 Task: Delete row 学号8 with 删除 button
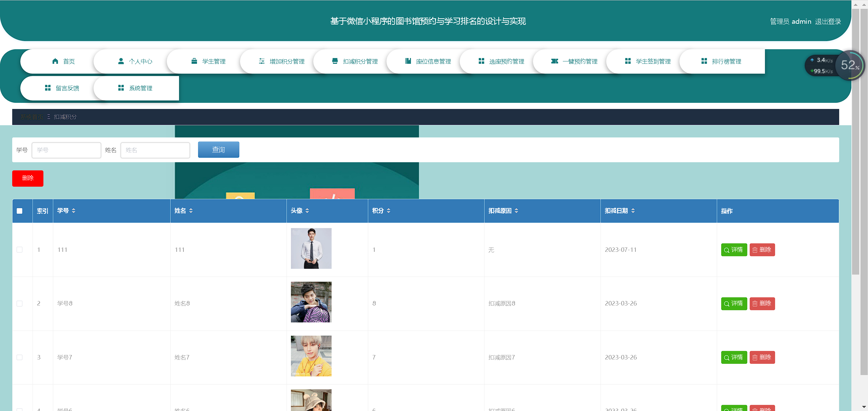(762, 303)
